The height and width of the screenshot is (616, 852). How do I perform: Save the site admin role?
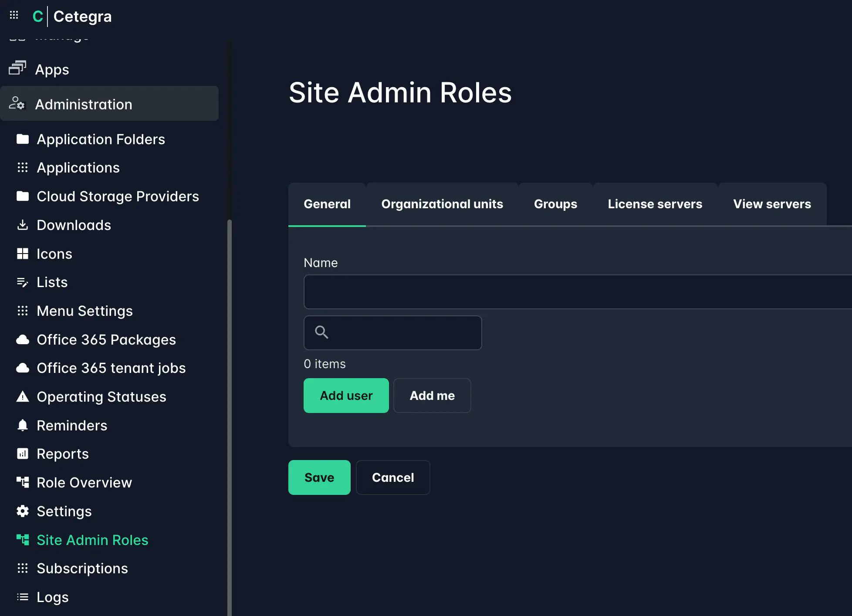coord(319,477)
